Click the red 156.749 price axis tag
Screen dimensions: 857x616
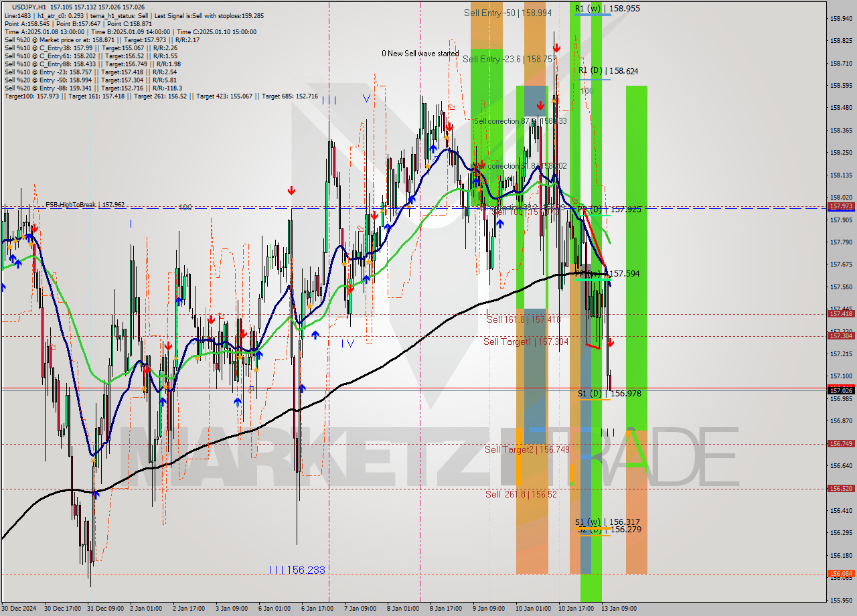(841, 443)
